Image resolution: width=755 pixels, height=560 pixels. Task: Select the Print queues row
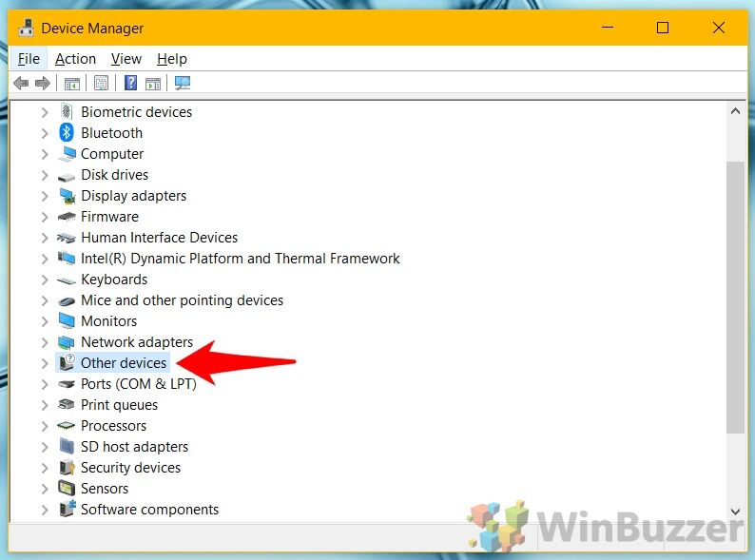click(119, 405)
